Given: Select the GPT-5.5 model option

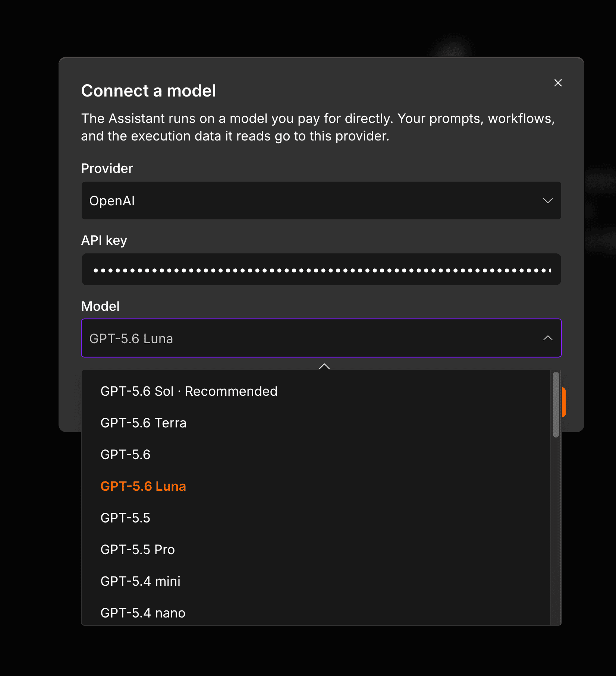Looking at the screenshot, I should point(316,518).
